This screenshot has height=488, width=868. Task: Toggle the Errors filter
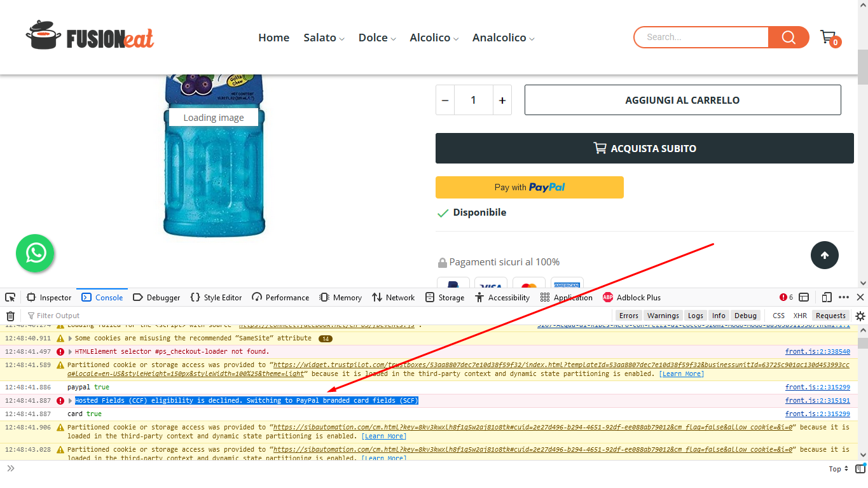coord(628,316)
